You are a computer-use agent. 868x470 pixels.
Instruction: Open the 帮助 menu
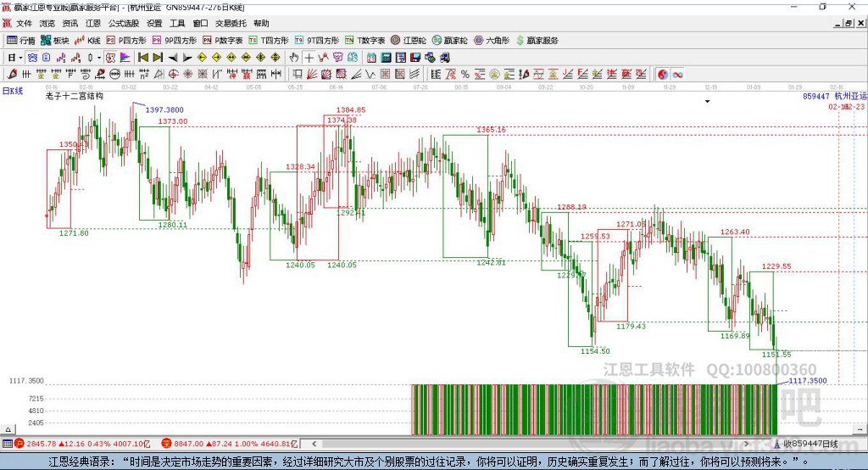click(261, 23)
